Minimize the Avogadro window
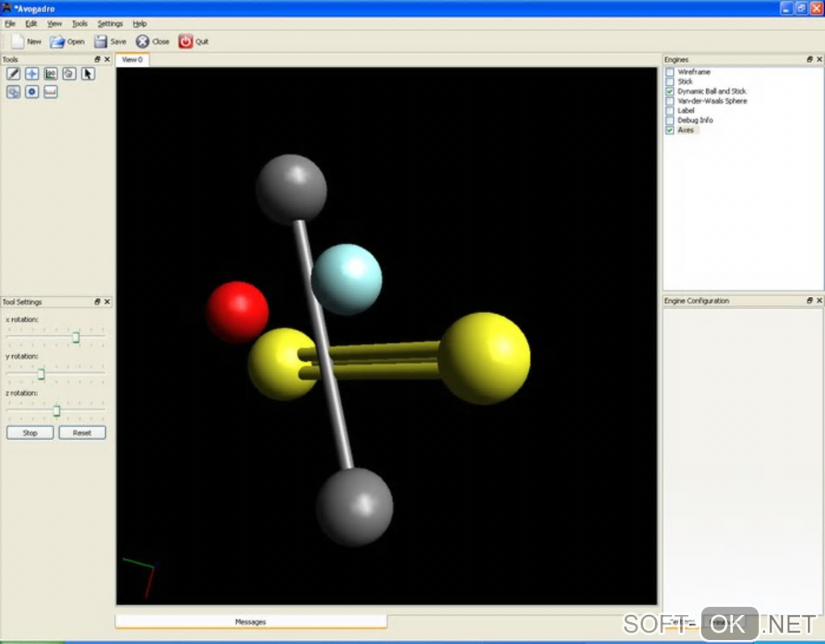This screenshot has height=644, width=825. pos(786,8)
